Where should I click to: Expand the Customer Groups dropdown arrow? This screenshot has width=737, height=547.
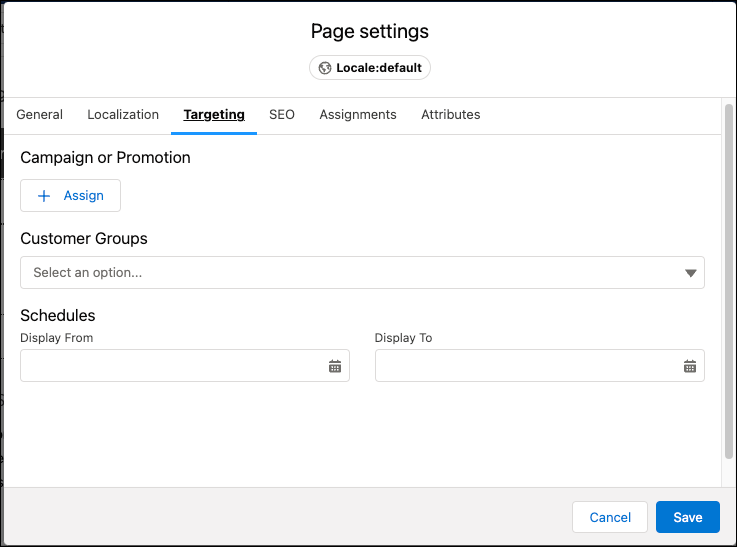pyautogui.click(x=690, y=273)
